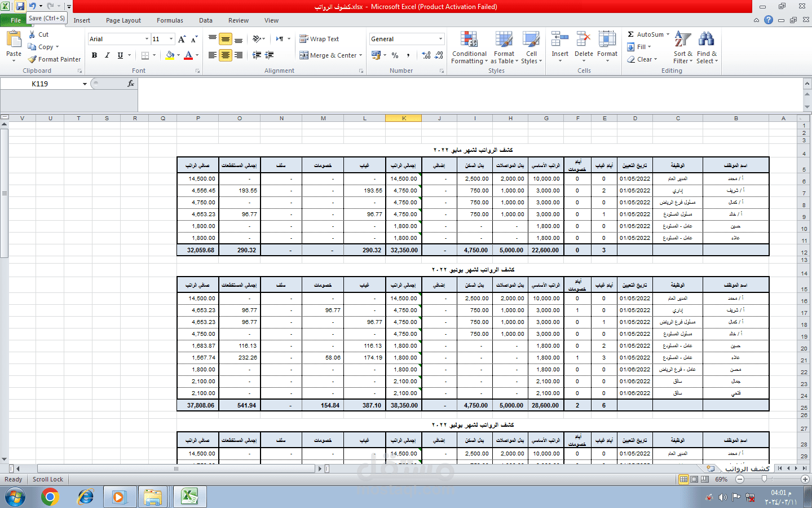This screenshot has height=508, width=812.
Task: Click Decrease Decimal icon
Action: 439,55
